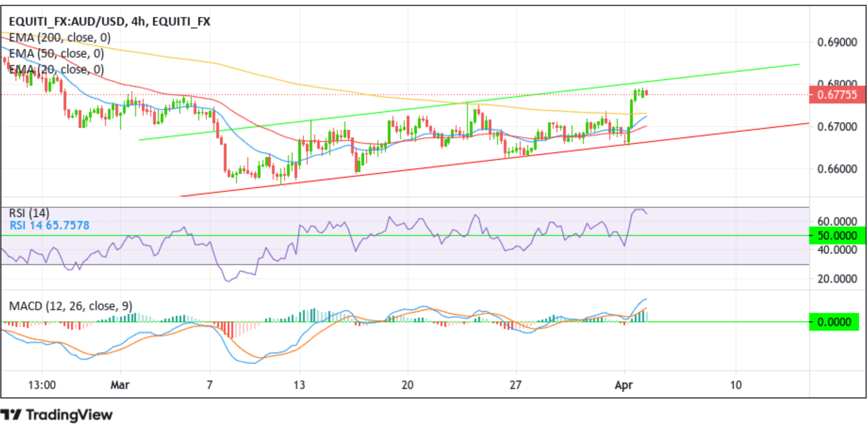This screenshot has width=868, height=431.
Task: Click the green 50.0000 RSI level tag
Action: coord(837,235)
